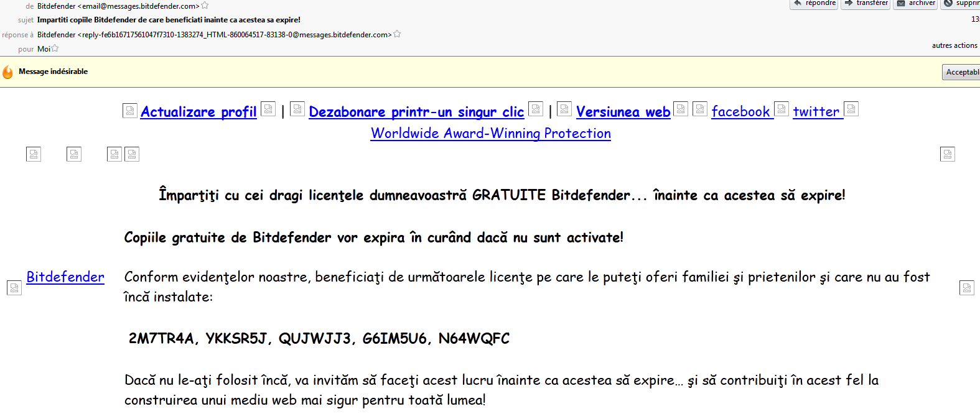Click broken image between facebook and twitter
Image resolution: width=980 pixels, height=414 pixels.
(782, 109)
